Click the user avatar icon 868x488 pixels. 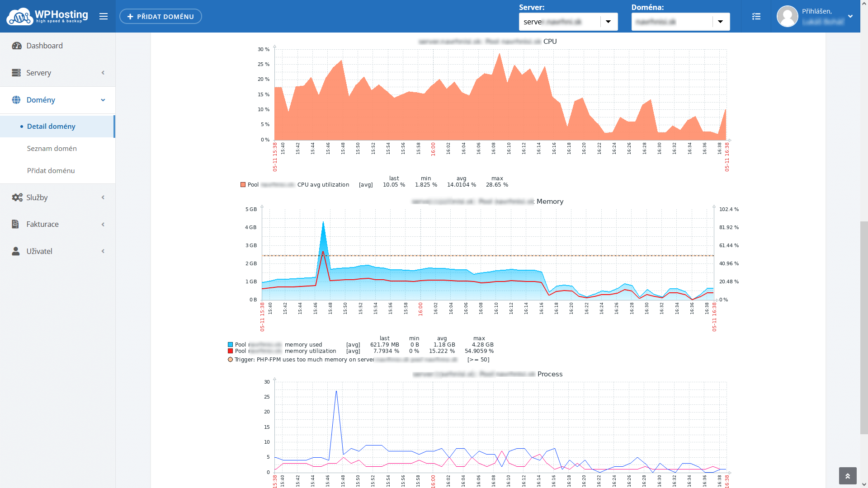(787, 16)
